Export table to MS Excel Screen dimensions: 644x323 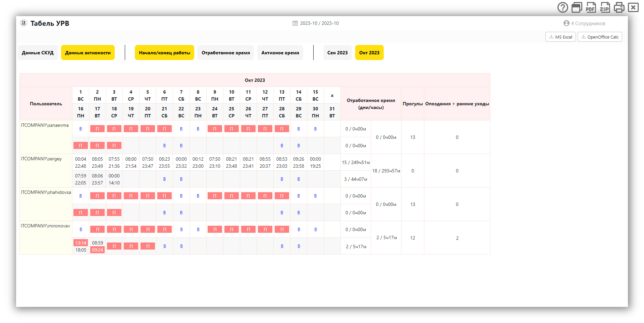point(560,37)
